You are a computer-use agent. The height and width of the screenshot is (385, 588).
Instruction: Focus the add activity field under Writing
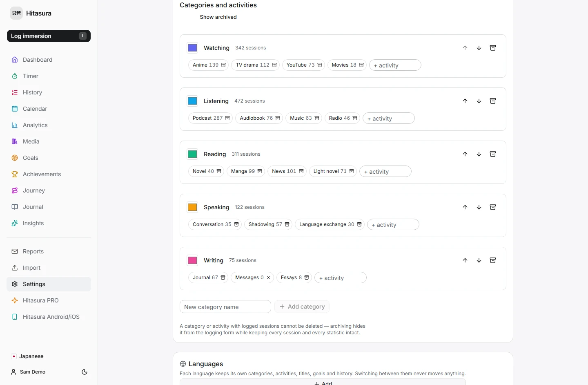click(341, 278)
